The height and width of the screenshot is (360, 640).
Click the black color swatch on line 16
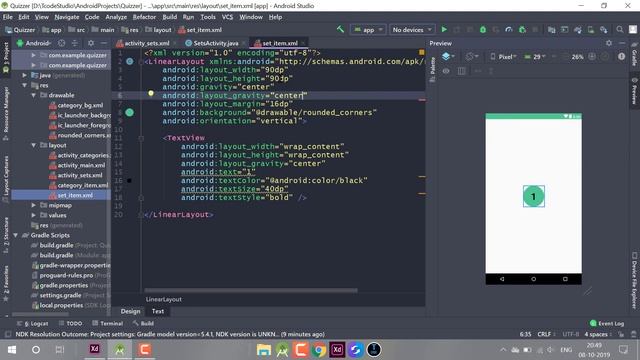(x=129, y=180)
